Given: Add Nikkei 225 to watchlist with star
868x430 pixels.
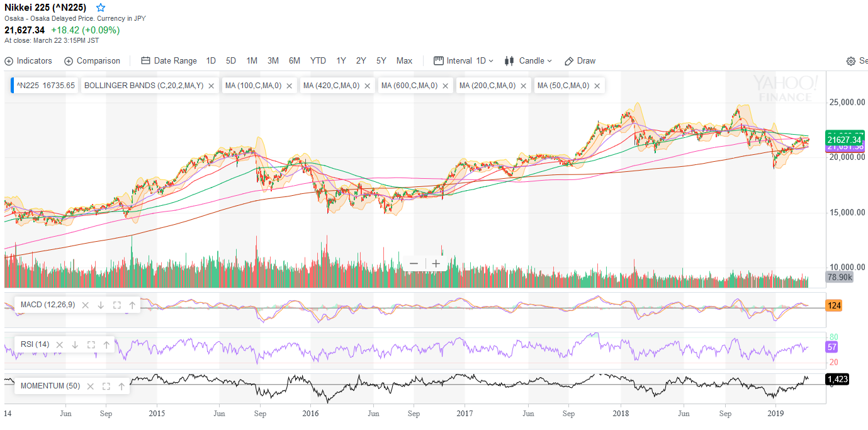Looking at the screenshot, I should pyautogui.click(x=101, y=8).
